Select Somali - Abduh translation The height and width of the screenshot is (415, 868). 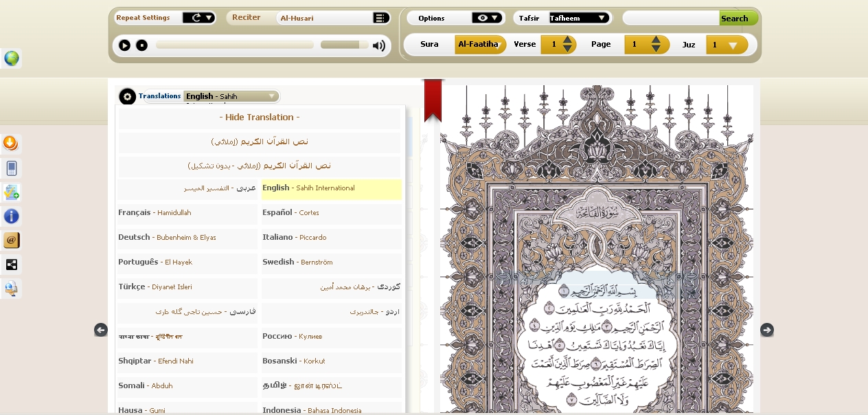(187, 386)
